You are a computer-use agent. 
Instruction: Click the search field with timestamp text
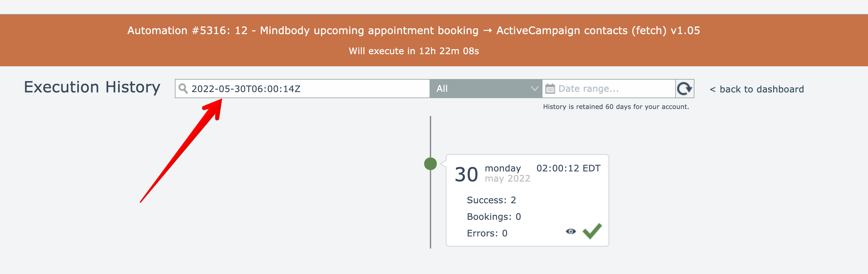click(303, 89)
